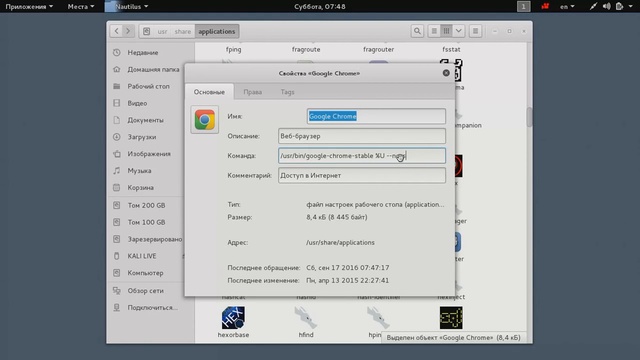Click applications in the path bar
640x360 pixels.
[217, 31]
